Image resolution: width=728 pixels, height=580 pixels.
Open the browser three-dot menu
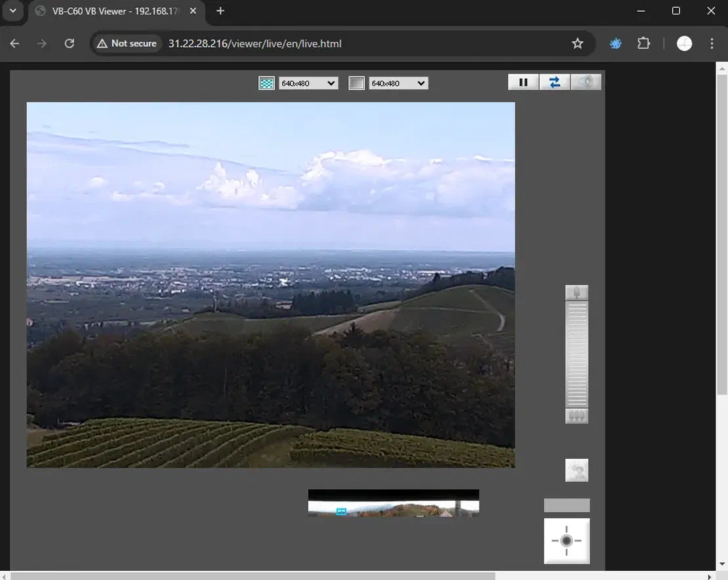click(x=712, y=43)
